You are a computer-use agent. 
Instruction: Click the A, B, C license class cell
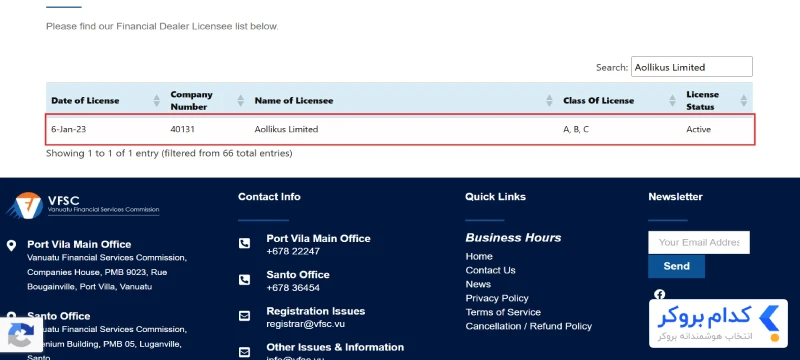coord(576,129)
